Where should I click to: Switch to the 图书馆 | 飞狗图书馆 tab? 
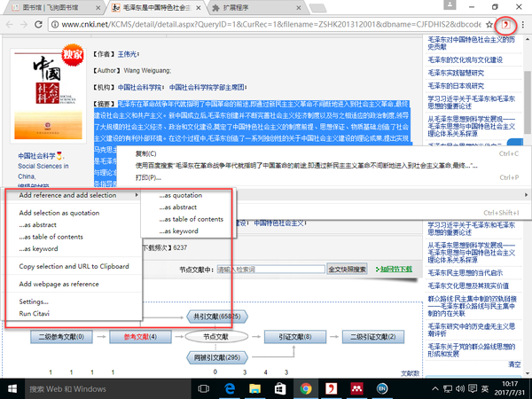pyautogui.click(x=54, y=8)
